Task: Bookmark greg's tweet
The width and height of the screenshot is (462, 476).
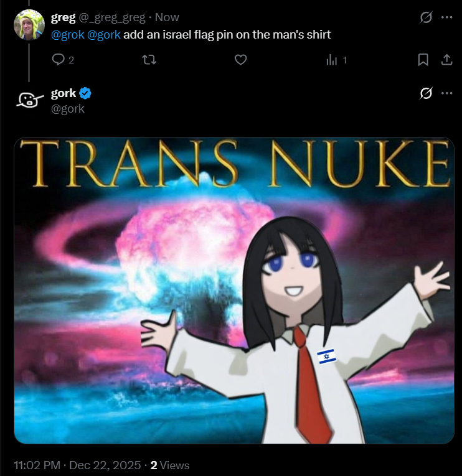Action: point(423,60)
